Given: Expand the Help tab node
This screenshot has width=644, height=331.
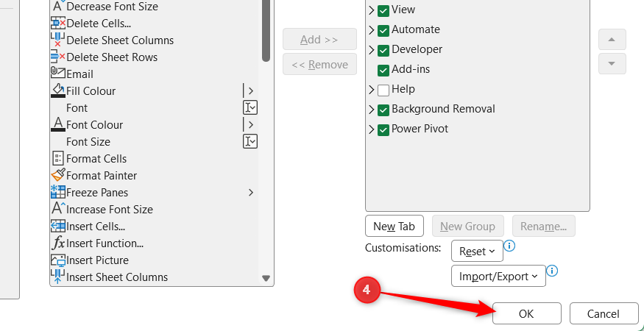Looking at the screenshot, I should click(371, 90).
